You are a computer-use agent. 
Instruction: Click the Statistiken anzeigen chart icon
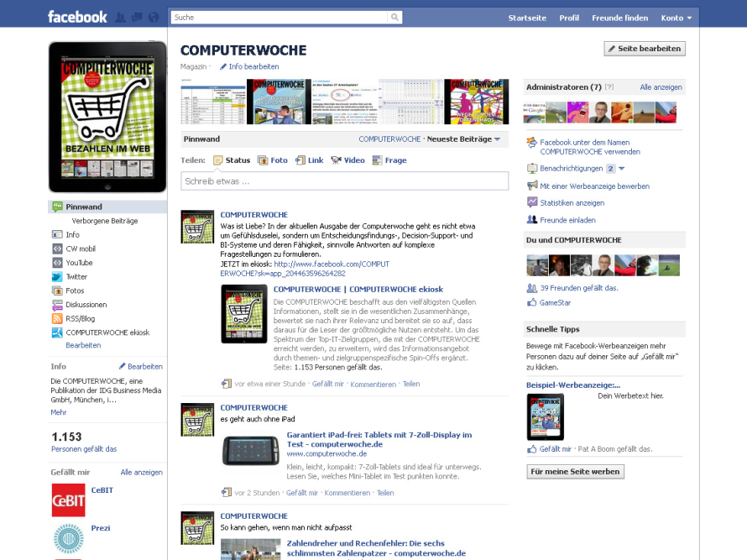(532, 202)
